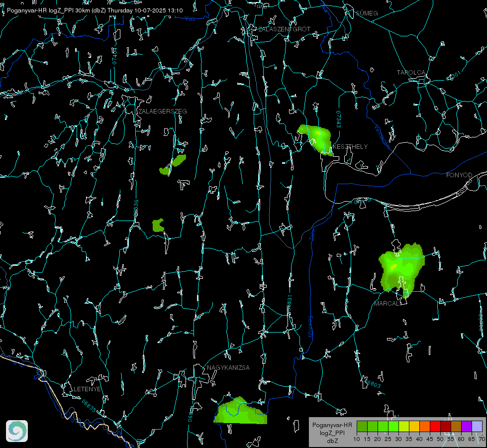Click road number label 06835
The height and width of the screenshot is (448, 487).
89,406
